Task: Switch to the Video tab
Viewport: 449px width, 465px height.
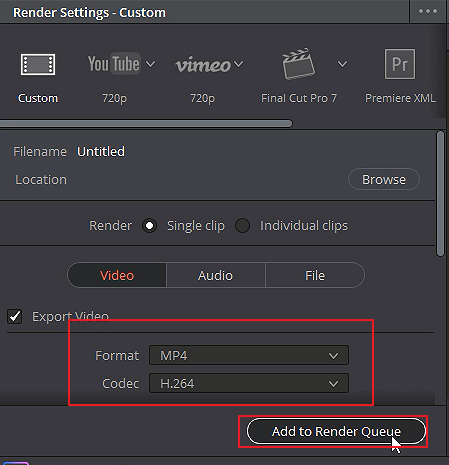Action: click(x=117, y=275)
